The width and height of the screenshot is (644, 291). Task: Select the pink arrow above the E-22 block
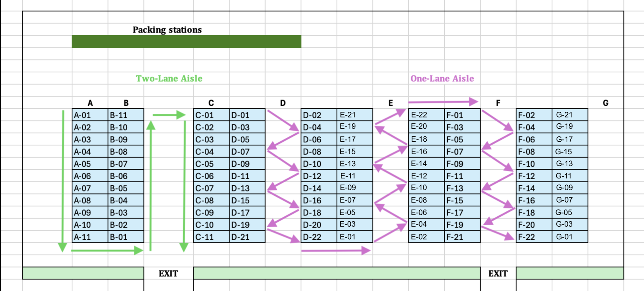(x=443, y=102)
